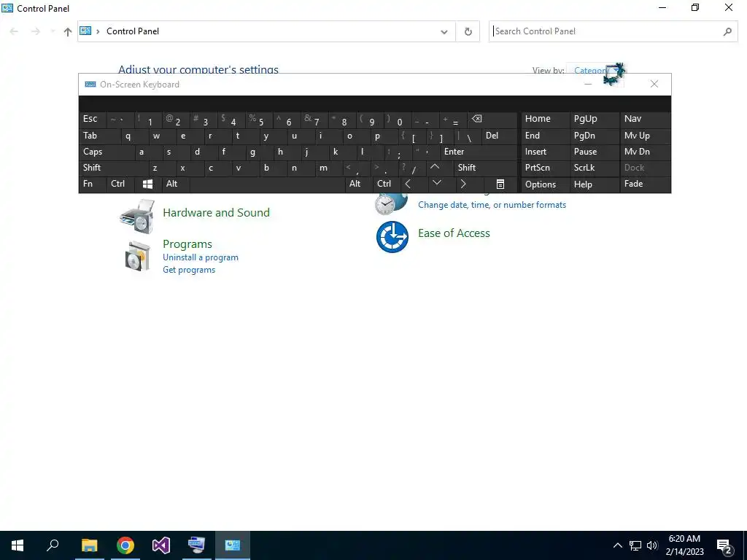Tap the Windows logo key on the keyboard
747x560 pixels.
point(147,184)
